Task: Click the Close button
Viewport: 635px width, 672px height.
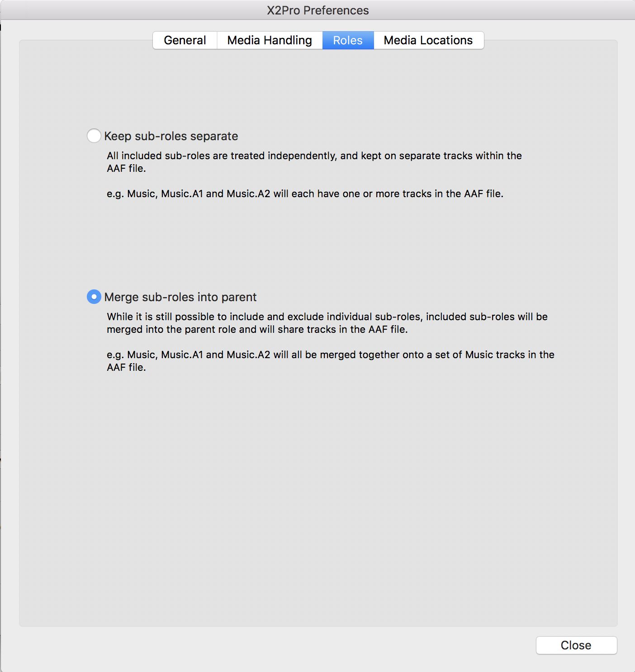Action: [x=576, y=645]
